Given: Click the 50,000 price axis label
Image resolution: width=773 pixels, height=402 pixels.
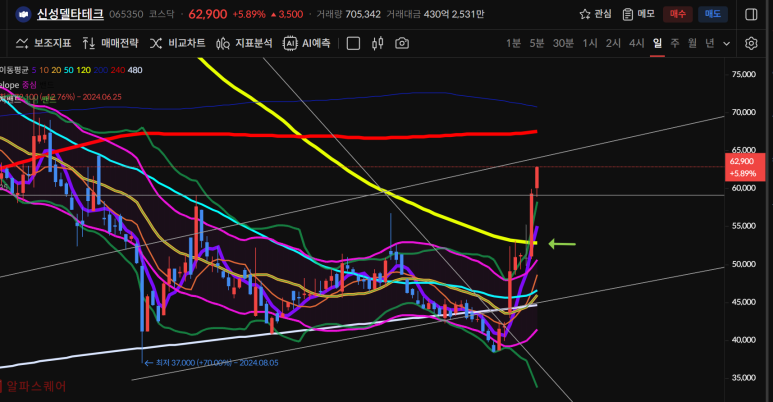Looking at the screenshot, I should (744, 264).
